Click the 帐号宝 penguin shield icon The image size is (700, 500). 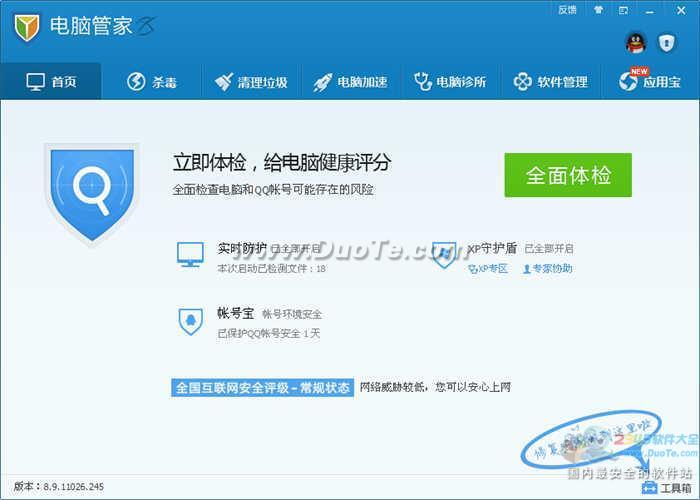tap(191, 321)
